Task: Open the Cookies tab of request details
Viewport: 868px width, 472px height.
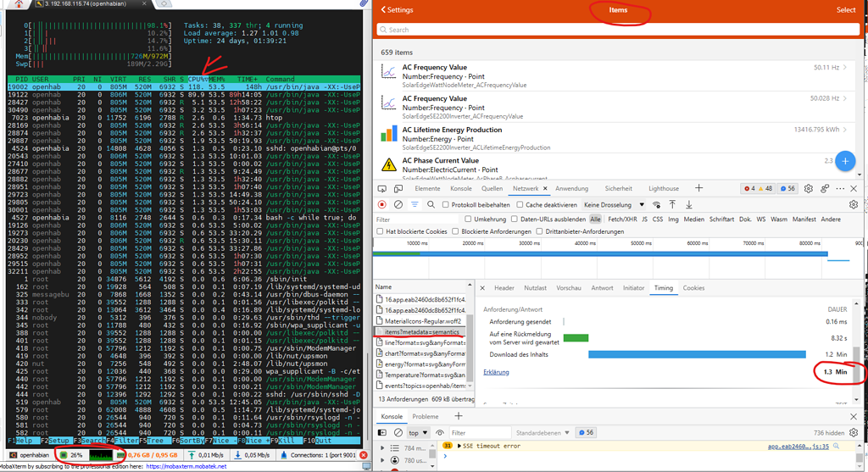Action: tap(693, 288)
